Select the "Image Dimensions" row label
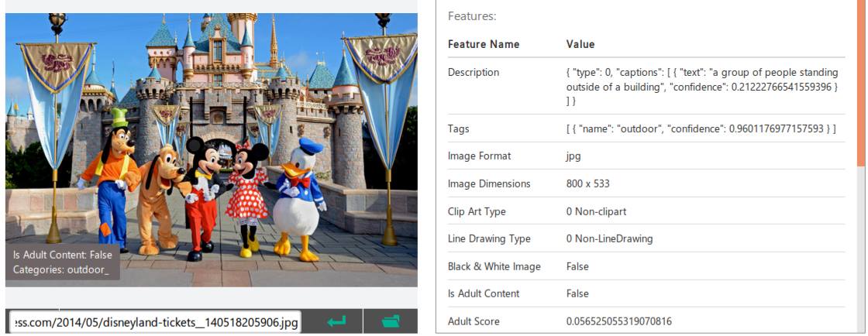 [489, 183]
